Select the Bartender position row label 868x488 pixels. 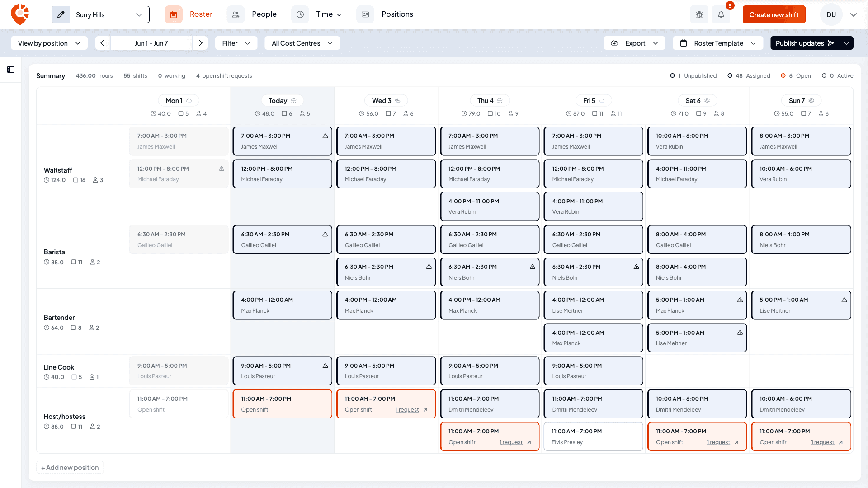pyautogui.click(x=59, y=318)
